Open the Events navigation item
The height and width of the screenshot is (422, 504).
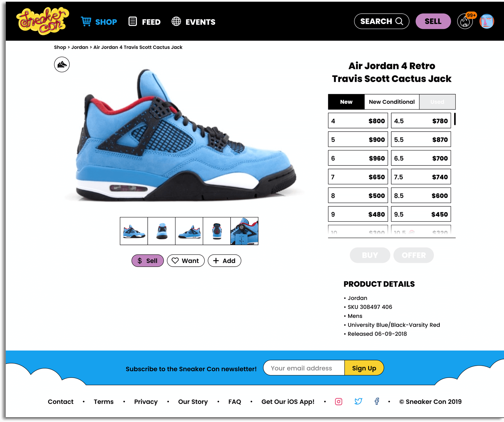tap(193, 22)
